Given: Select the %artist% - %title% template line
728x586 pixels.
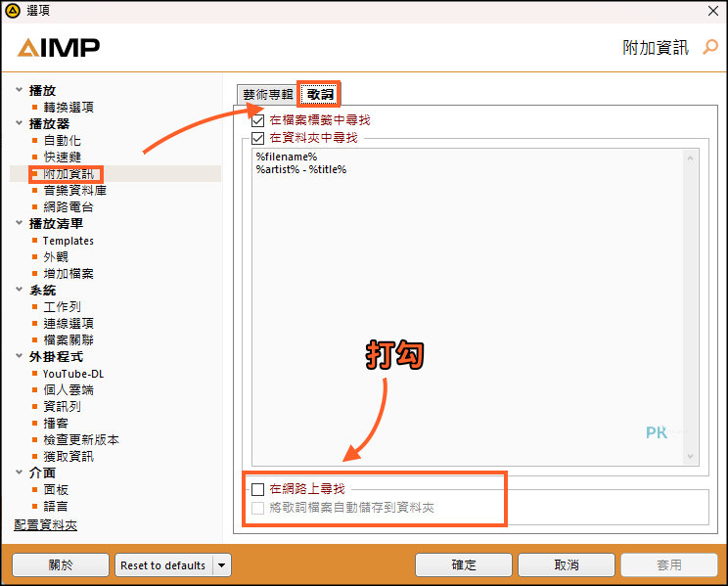Looking at the screenshot, I should 301,170.
